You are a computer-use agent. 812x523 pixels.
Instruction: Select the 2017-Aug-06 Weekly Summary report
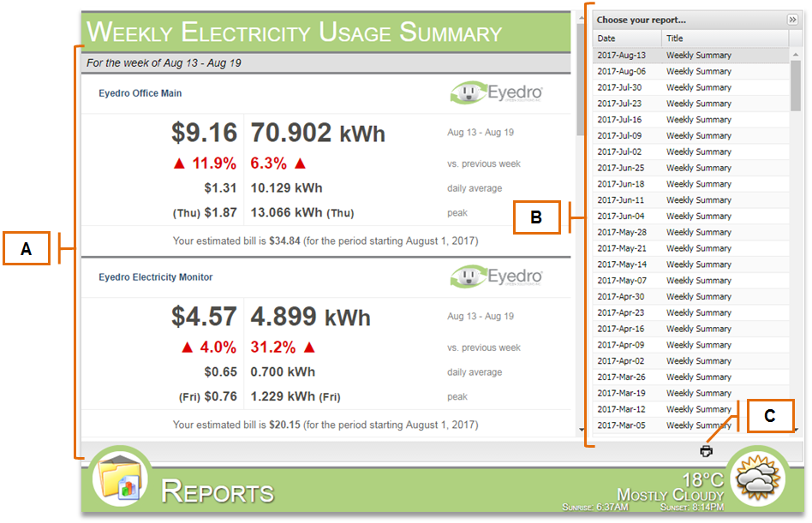click(691, 71)
